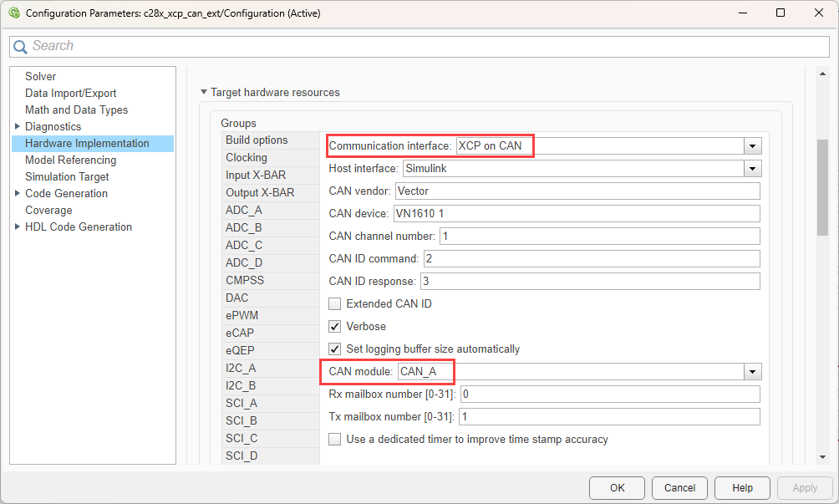Click the vertical scrollbar thumb

click(x=822, y=187)
